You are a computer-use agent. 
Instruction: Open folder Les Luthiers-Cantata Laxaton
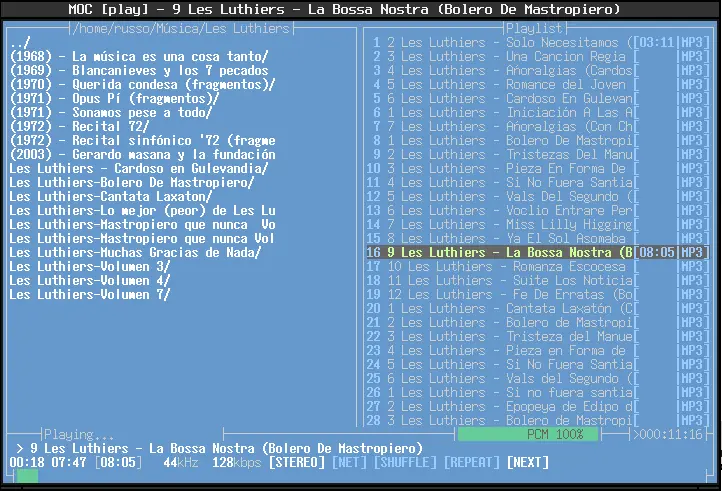point(111,196)
